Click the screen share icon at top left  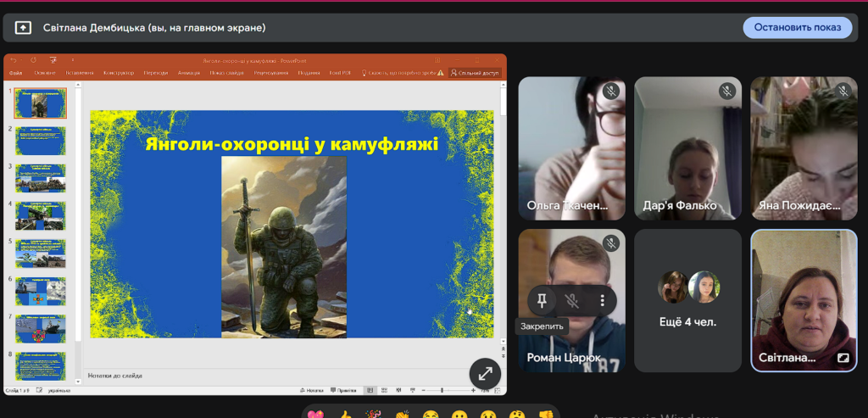point(23,27)
